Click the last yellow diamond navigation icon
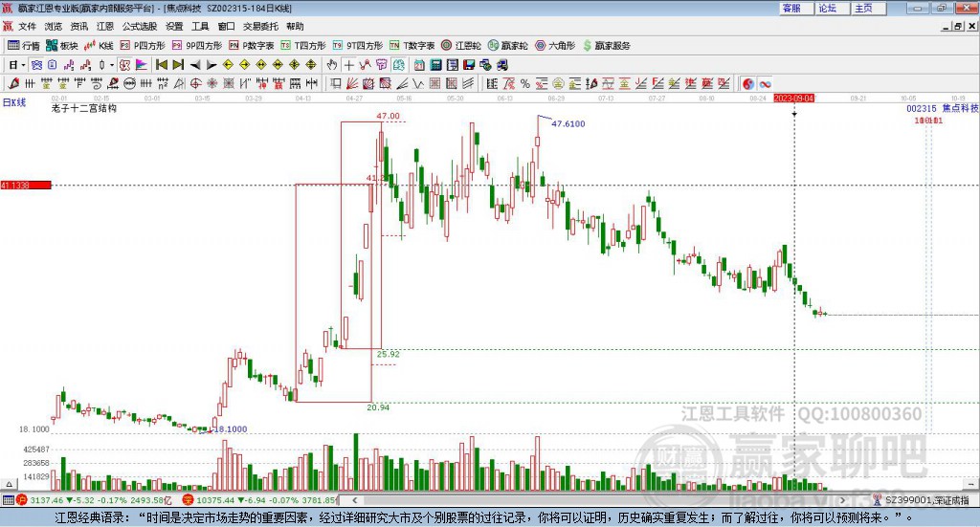Viewport: 980px width, 527px height. [311, 65]
